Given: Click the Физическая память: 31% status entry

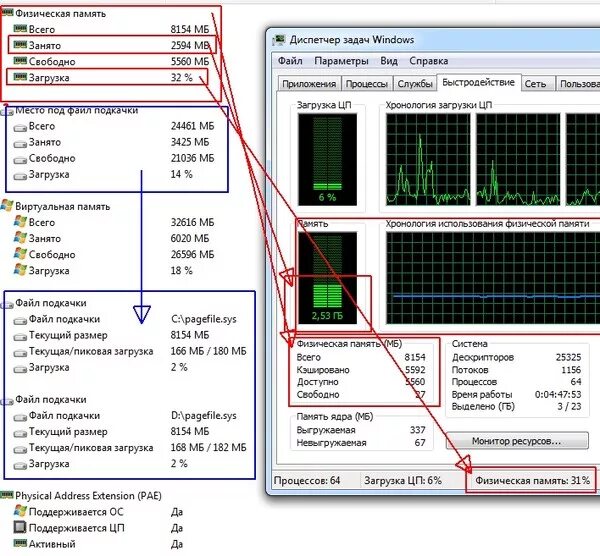Looking at the screenshot, I should [532, 481].
